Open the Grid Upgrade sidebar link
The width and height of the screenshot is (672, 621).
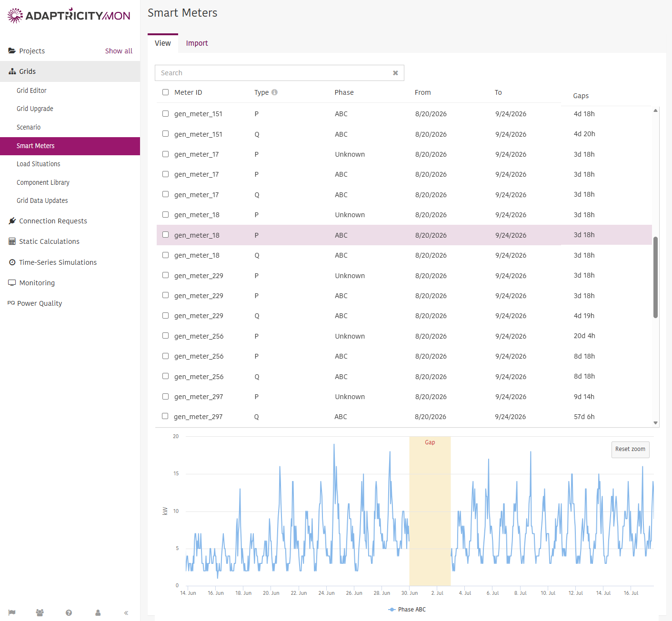click(x=35, y=109)
